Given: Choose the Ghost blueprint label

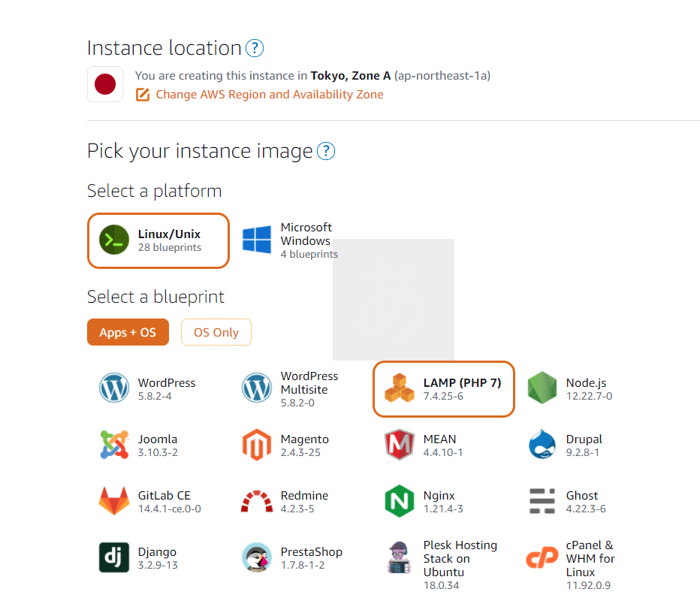Looking at the screenshot, I should coord(581,496).
